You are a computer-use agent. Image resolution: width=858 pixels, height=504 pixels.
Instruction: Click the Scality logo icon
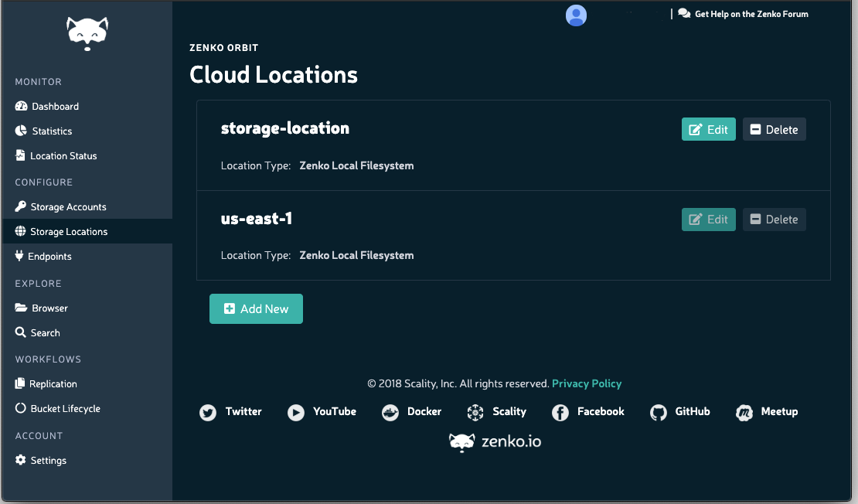475,412
